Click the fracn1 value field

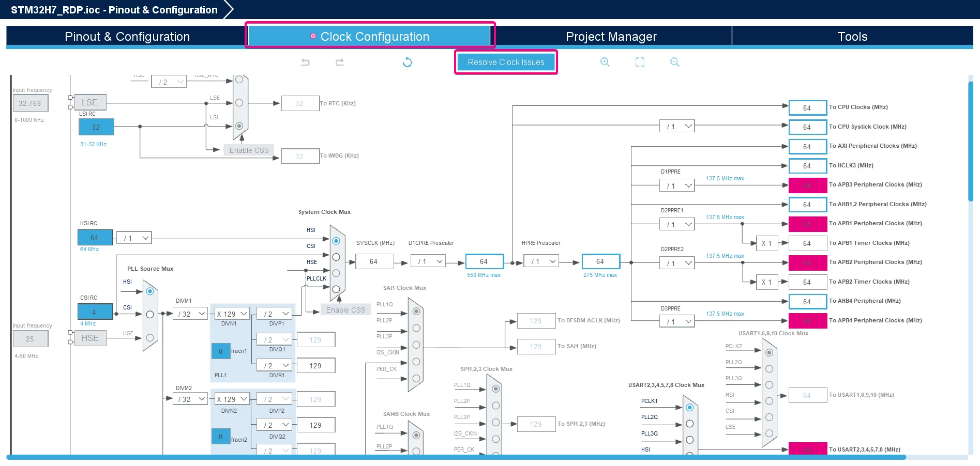(221, 351)
